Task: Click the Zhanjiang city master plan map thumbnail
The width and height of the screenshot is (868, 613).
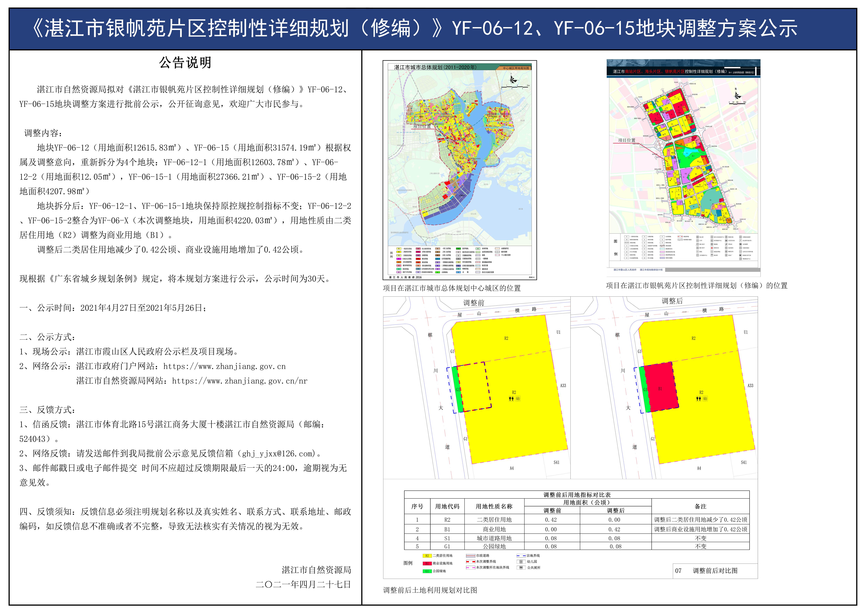Action: click(x=460, y=170)
